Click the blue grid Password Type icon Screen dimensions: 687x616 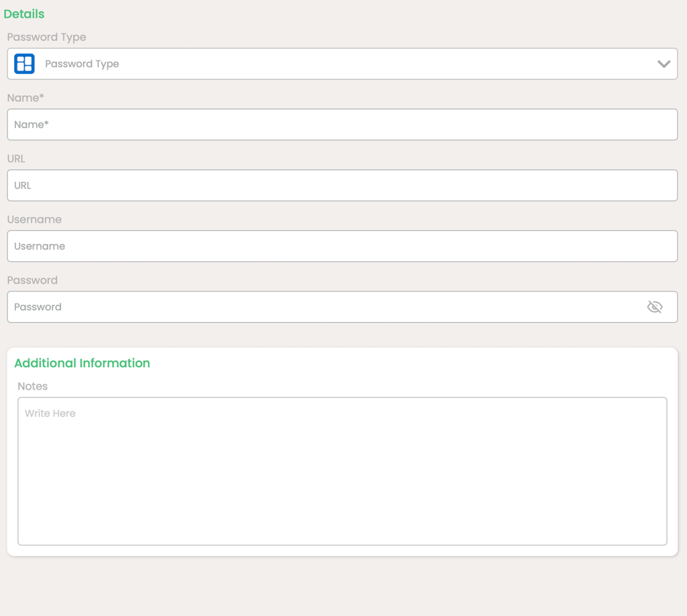[25, 64]
